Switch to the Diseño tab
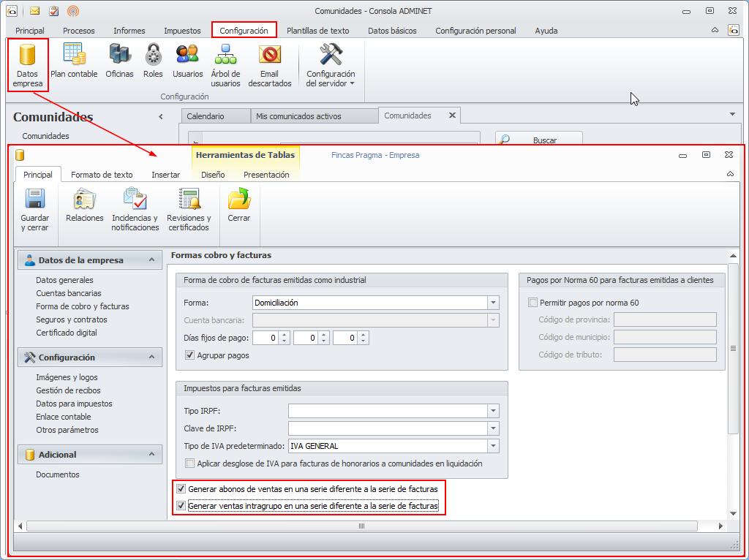Viewport: 749px width, 560px height. [213, 175]
